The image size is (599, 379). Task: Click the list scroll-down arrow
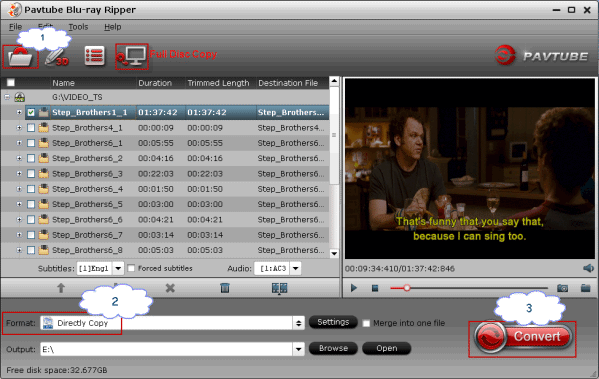pos(334,253)
